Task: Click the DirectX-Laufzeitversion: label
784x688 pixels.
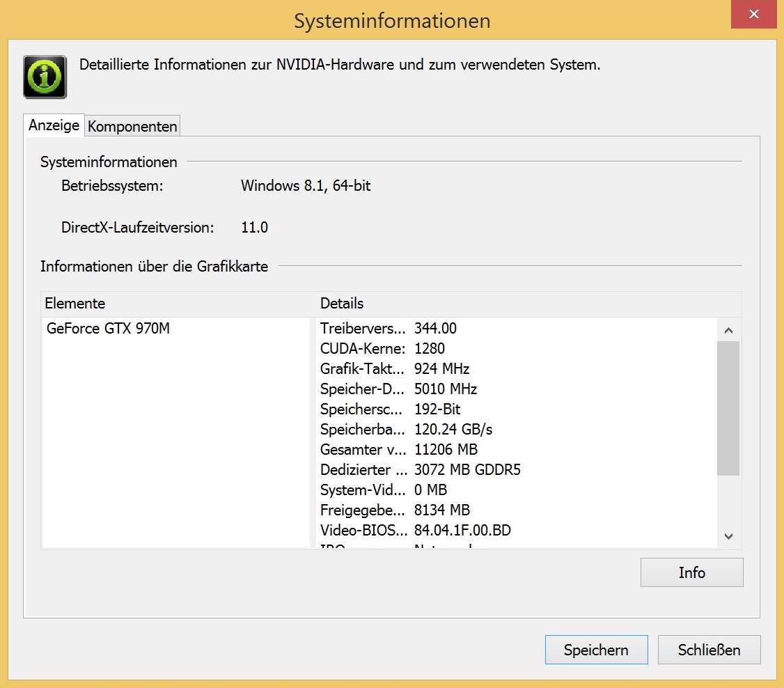Action: (x=137, y=228)
